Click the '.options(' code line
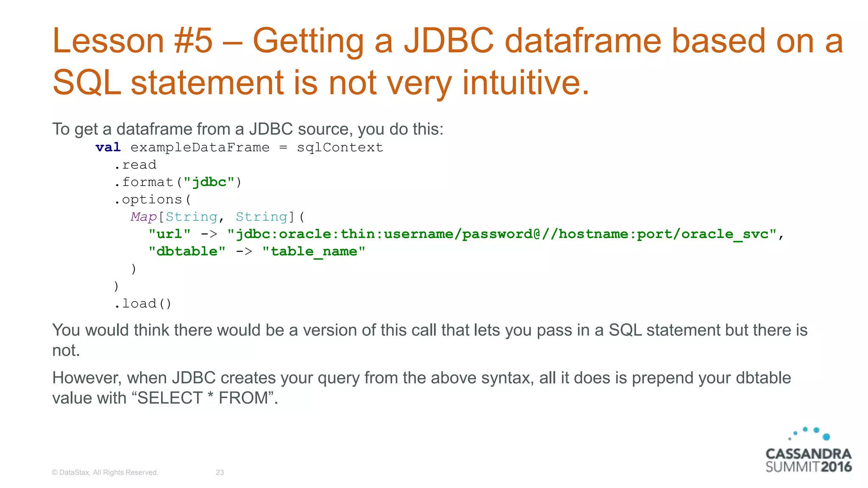The height and width of the screenshot is (488, 868). pyautogui.click(x=153, y=200)
